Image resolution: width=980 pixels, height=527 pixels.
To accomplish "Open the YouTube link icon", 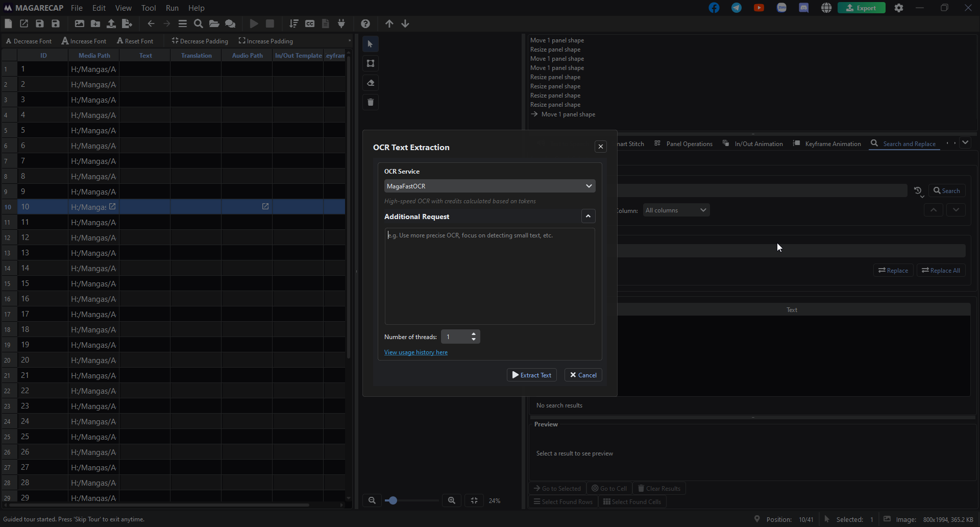I will (x=759, y=8).
